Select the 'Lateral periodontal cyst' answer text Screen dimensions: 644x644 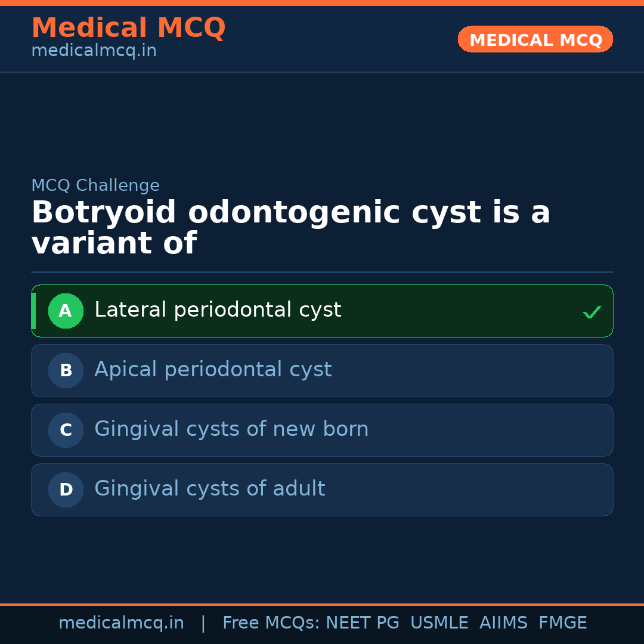(218, 310)
